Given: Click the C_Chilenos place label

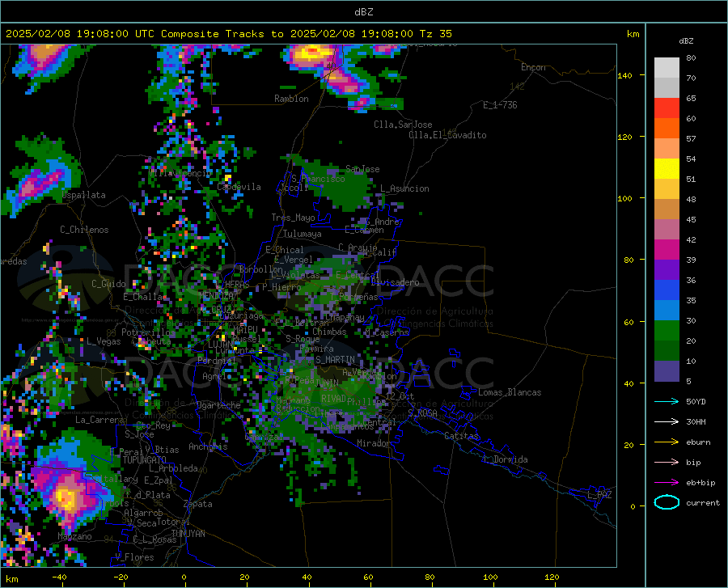Looking at the screenshot, I should tap(84, 230).
